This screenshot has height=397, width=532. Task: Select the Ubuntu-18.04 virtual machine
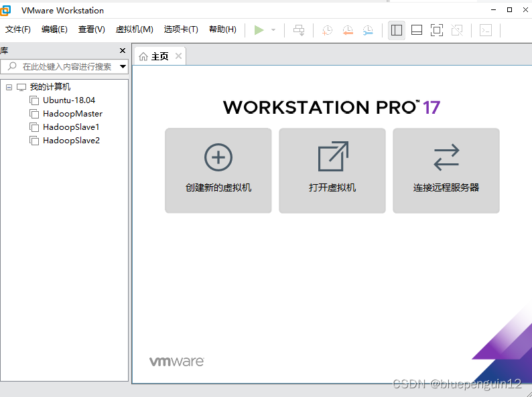(69, 100)
